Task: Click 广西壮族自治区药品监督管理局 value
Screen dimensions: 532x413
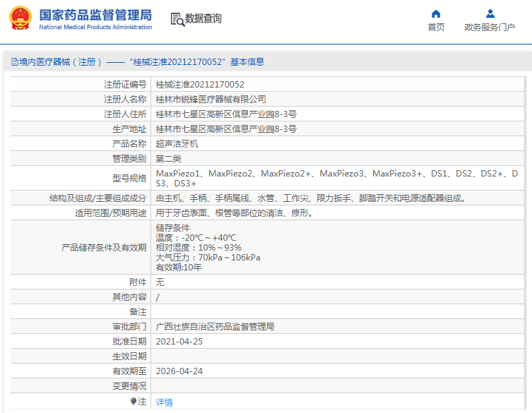Action: click(x=215, y=327)
